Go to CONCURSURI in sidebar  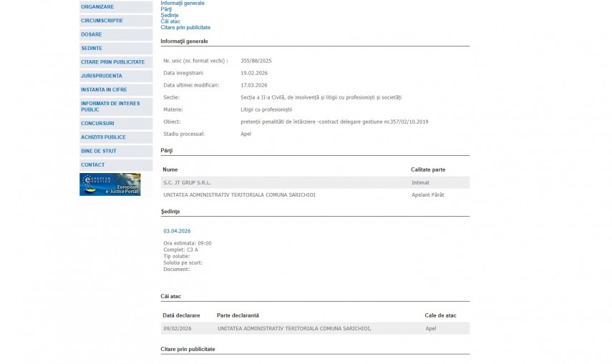[x=97, y=124]
